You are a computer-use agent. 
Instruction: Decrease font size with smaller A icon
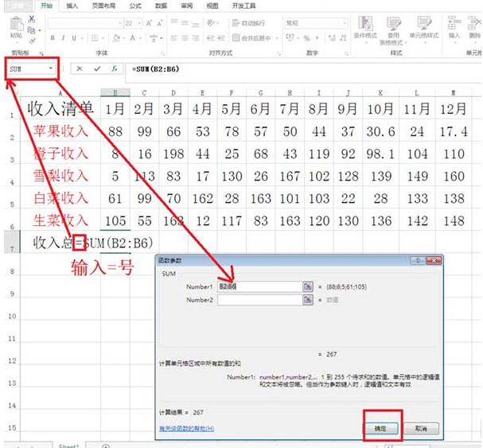coord(160,23)
